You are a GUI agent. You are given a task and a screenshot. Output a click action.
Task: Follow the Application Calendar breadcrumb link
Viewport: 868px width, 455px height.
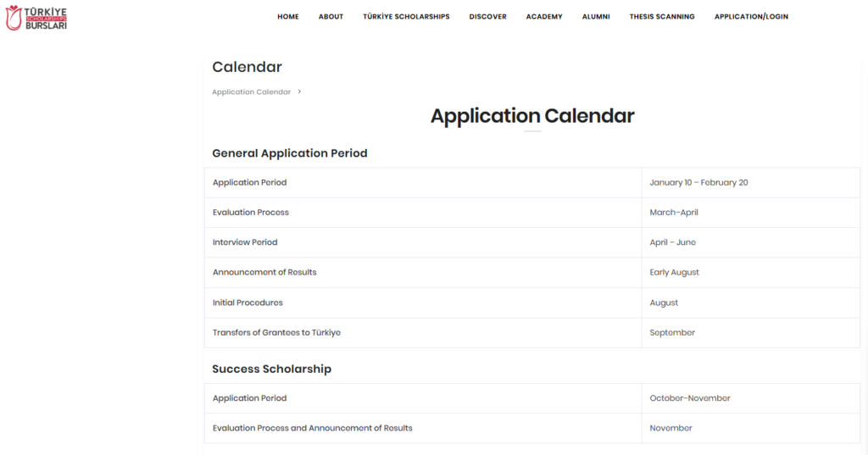point(251,92)
